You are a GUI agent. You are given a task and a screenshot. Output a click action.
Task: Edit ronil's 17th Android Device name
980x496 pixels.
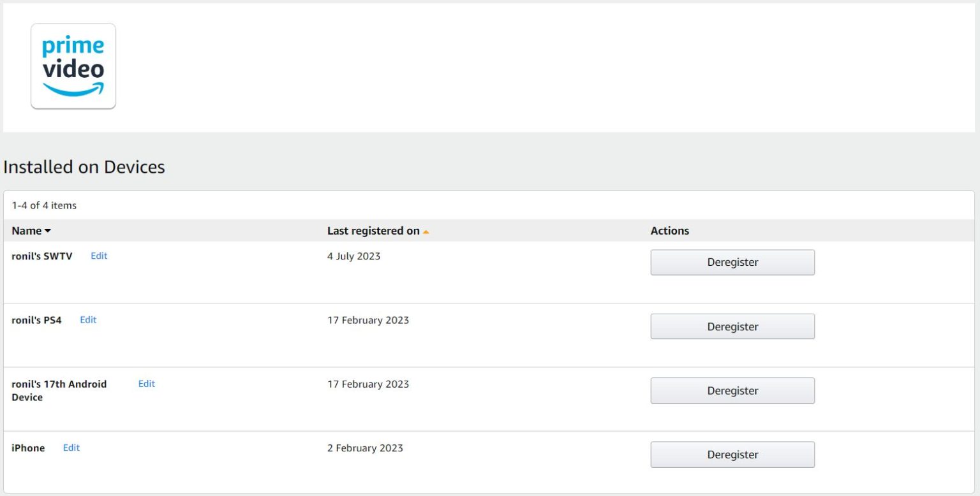click(x=147, y=384)
